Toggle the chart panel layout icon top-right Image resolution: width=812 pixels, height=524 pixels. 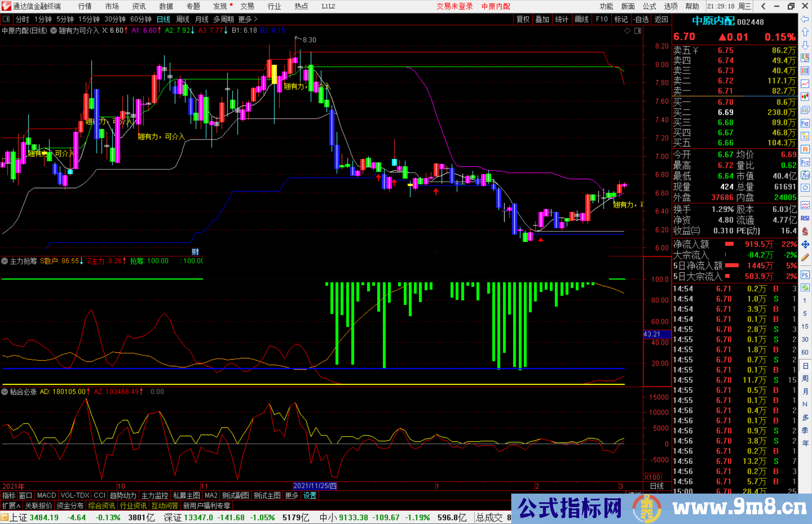638,31
